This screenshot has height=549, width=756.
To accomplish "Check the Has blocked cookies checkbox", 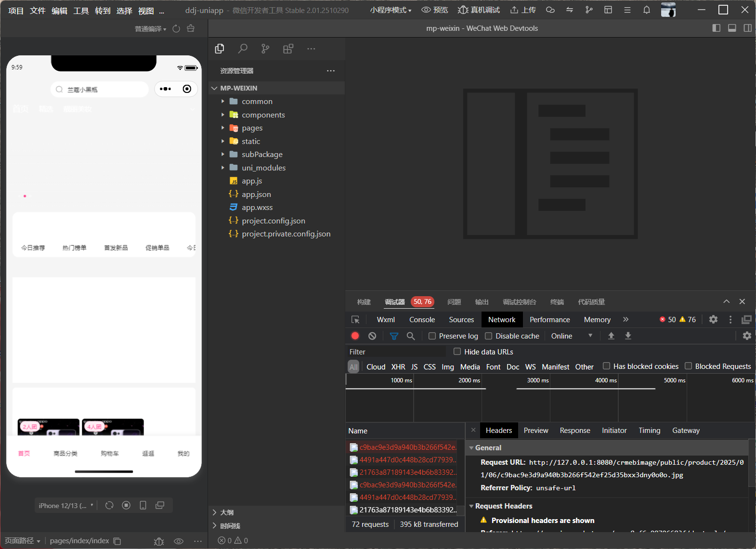I will (607, 366).
